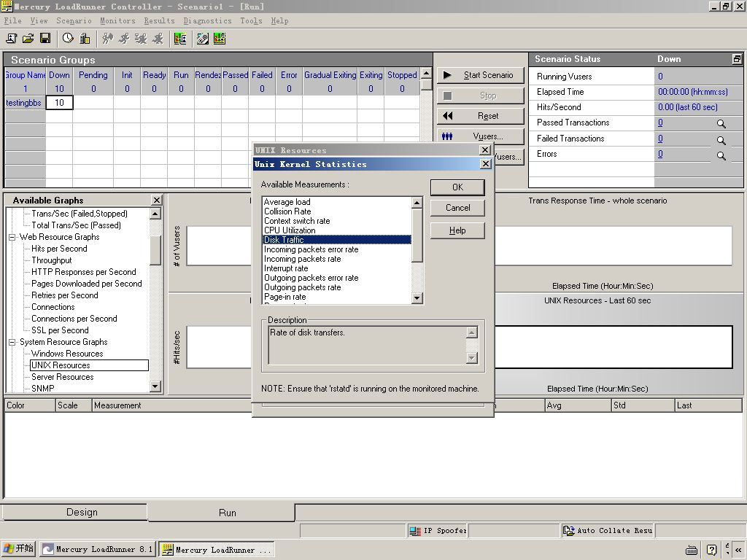
Task: Click the Analyze Results chart toolbar icon
Action: pos(220,39)
